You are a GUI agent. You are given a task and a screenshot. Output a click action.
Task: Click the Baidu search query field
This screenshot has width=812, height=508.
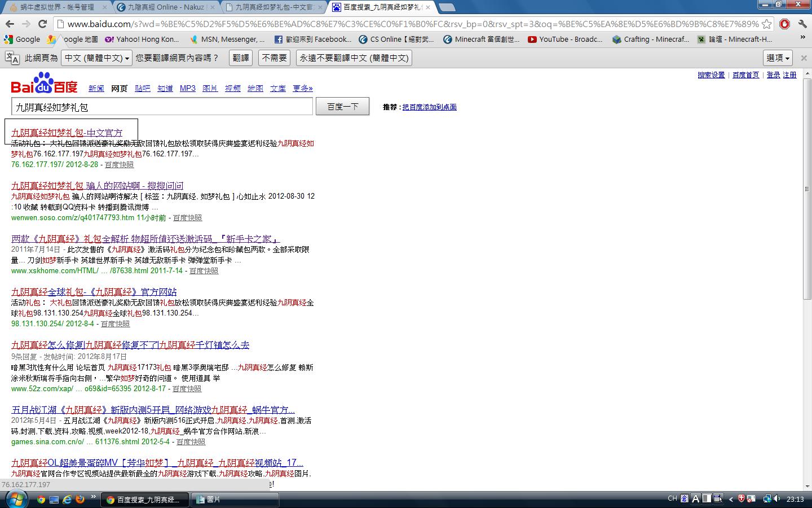pos(162,107)
